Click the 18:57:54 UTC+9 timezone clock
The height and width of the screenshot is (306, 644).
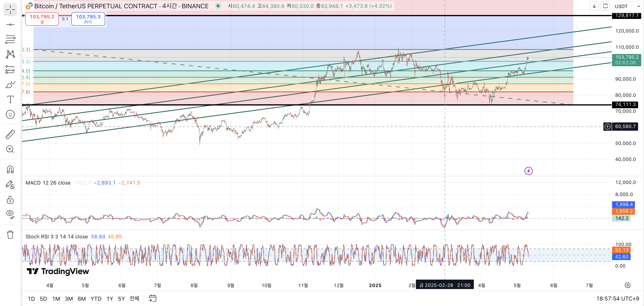618,299
